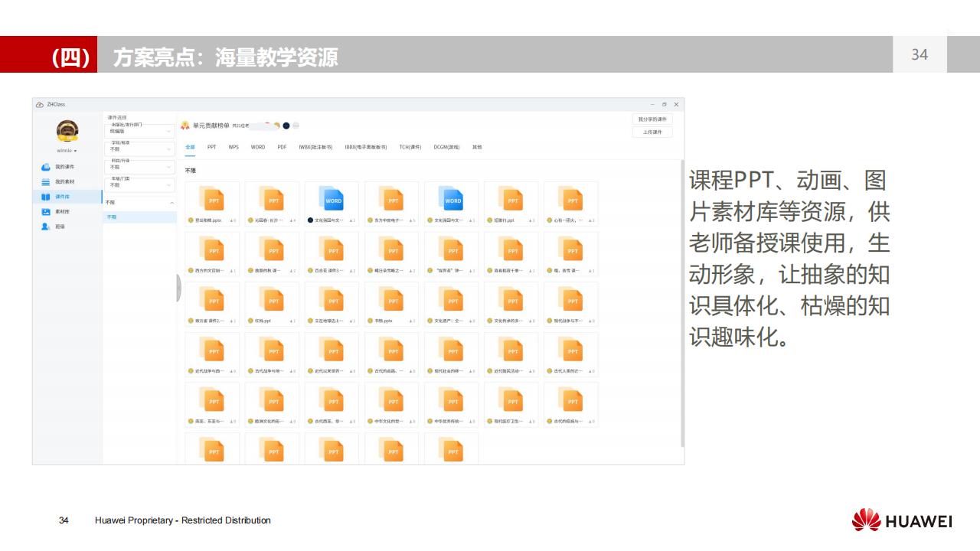Viewport: 980px width, 551px height.
Task: Collapse the 不限 filter group chevron
Action: click(171, 201)
